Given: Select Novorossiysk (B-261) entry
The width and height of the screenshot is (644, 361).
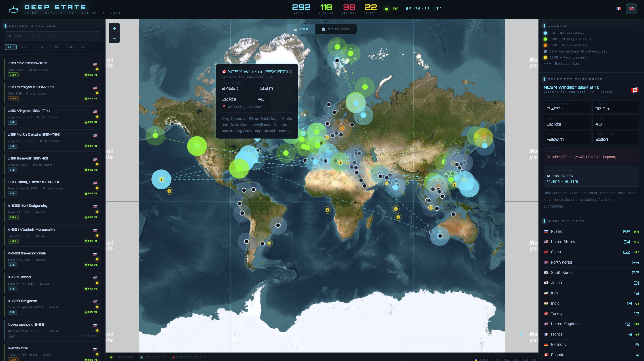Looking at the screenshot, I should click(53, 330).
